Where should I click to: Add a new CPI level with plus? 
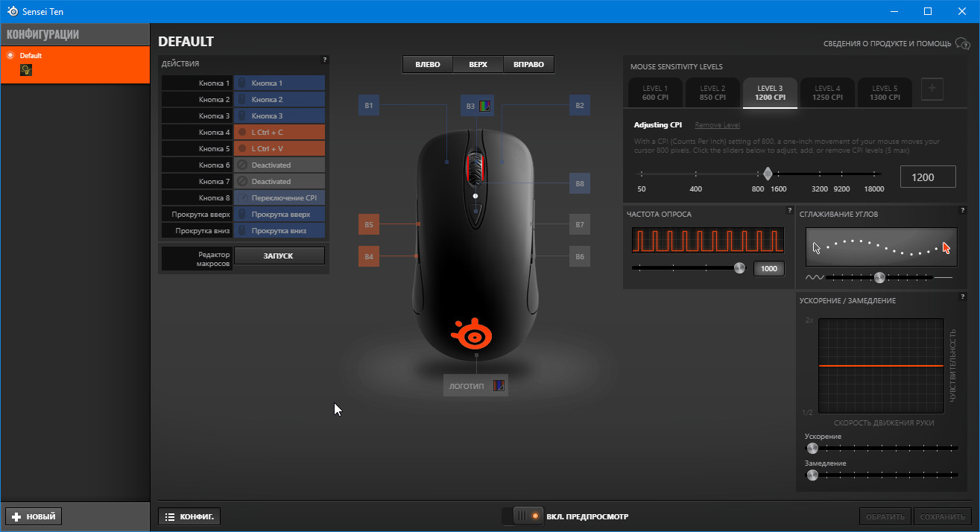point(932,89)
